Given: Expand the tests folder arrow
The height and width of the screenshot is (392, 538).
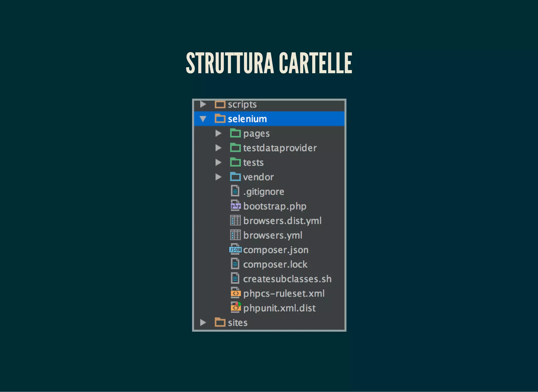Looking at the screenshot, I should coord(218,163).
